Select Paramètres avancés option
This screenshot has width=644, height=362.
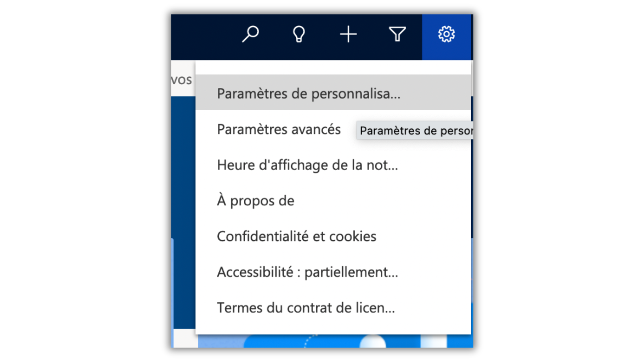tap(278, 129)
